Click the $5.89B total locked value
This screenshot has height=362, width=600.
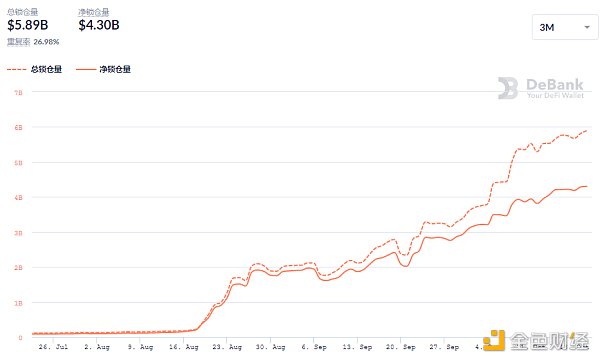pyautogui.click(x=28, y=25)
